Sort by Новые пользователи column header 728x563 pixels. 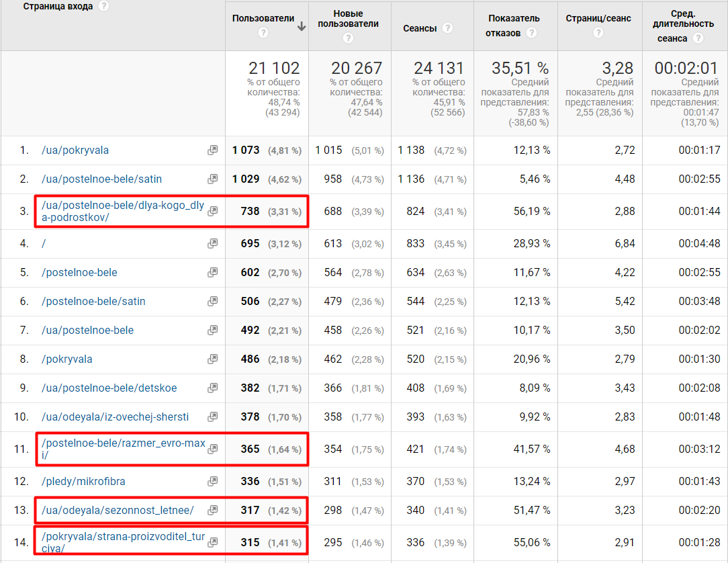(348, 19)
